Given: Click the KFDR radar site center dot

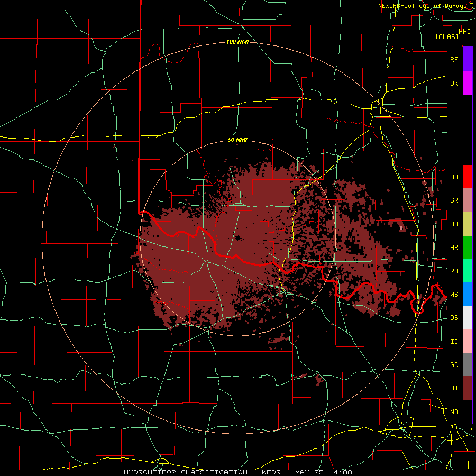Looking at the screenshot, I should click(237, 238).
